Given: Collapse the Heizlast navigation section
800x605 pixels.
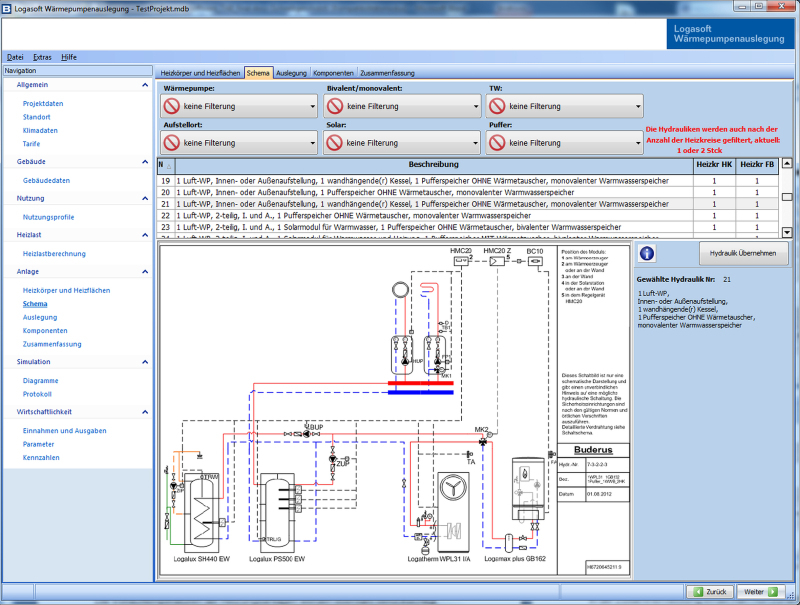Looking at the screenshot, I should click(x=145, y=235).
